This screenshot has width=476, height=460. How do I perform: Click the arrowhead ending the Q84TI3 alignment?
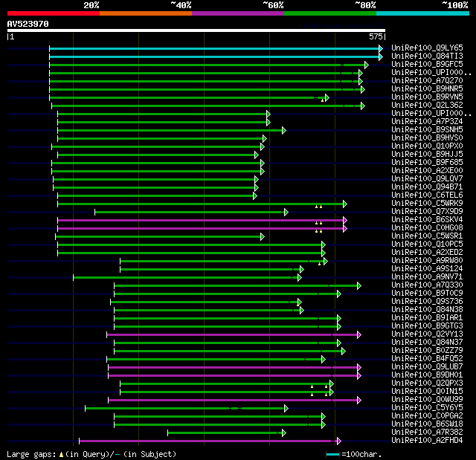pos(381,56)
